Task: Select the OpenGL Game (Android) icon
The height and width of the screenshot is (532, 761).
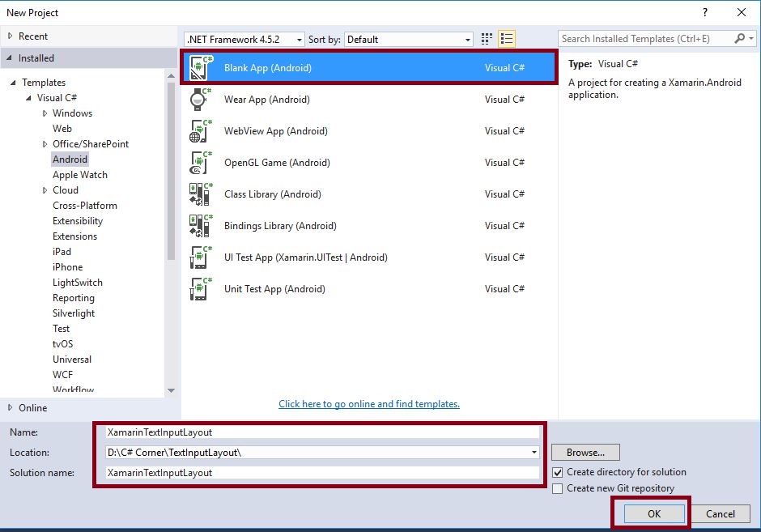Action: 201,163
